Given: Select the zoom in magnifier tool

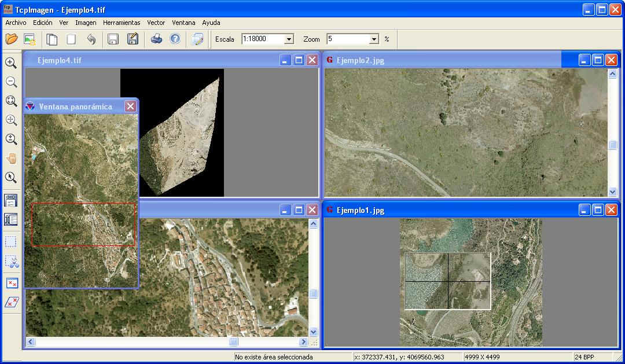Looking at the screenshot, I should [x=11, y=63].
